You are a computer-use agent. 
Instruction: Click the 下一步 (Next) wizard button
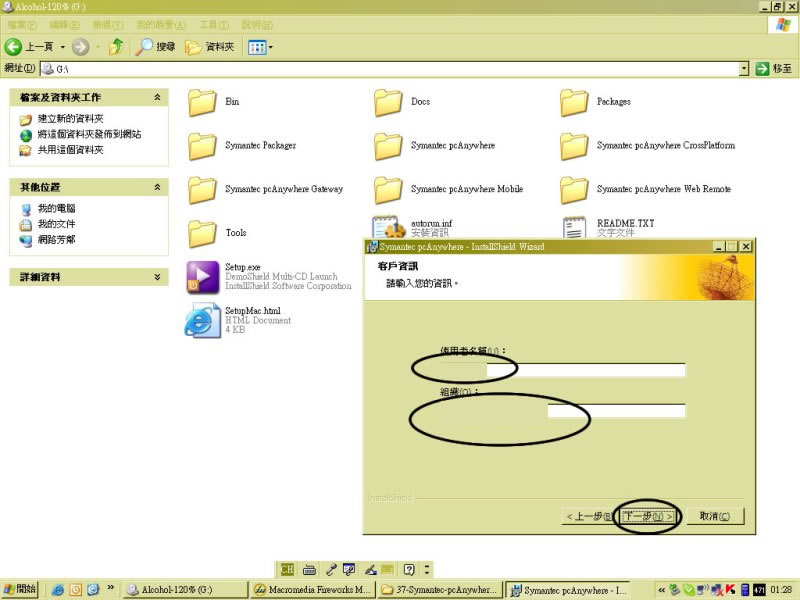pos(648,516)
